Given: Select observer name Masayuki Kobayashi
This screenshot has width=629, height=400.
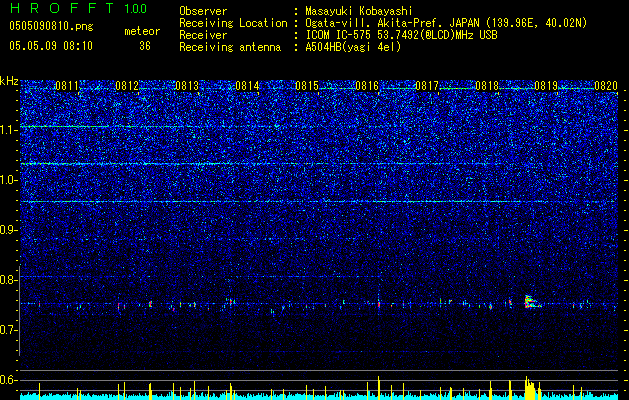Looking at the screenshot, I should [359, 11].
